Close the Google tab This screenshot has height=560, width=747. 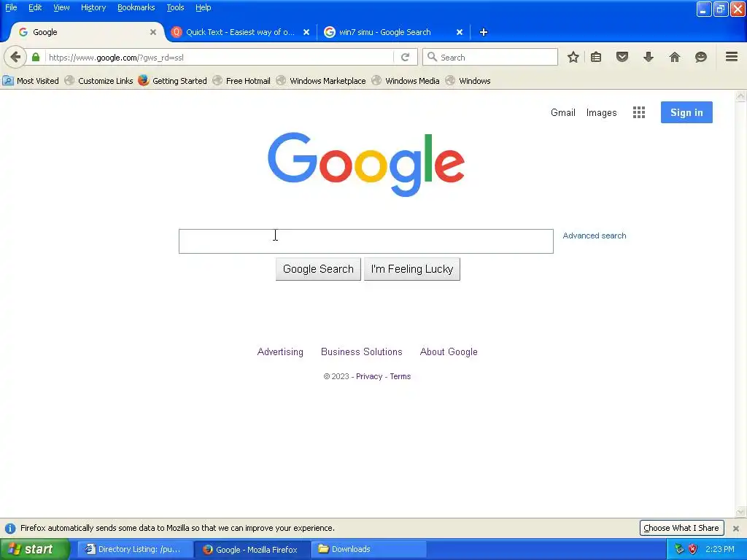(x=153, y=32)
